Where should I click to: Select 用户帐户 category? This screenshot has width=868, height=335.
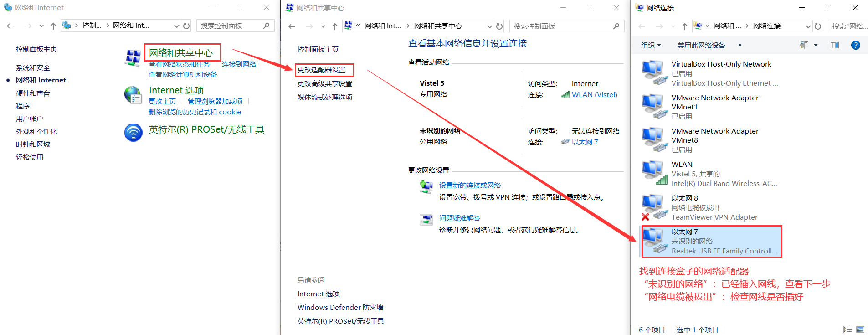click(30, 119)
